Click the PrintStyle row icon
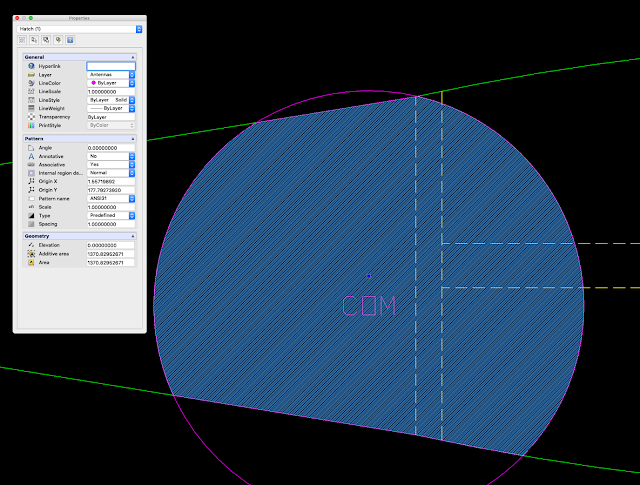 pyautogui.click(x=31, y=125)
